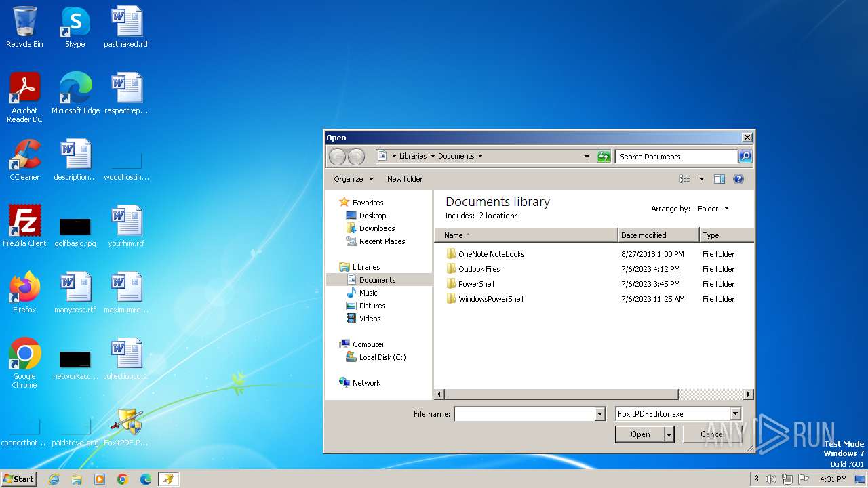Click the Back arrow in Open dialog
Screen dimensions: 868x488
(x=337, y=157)
